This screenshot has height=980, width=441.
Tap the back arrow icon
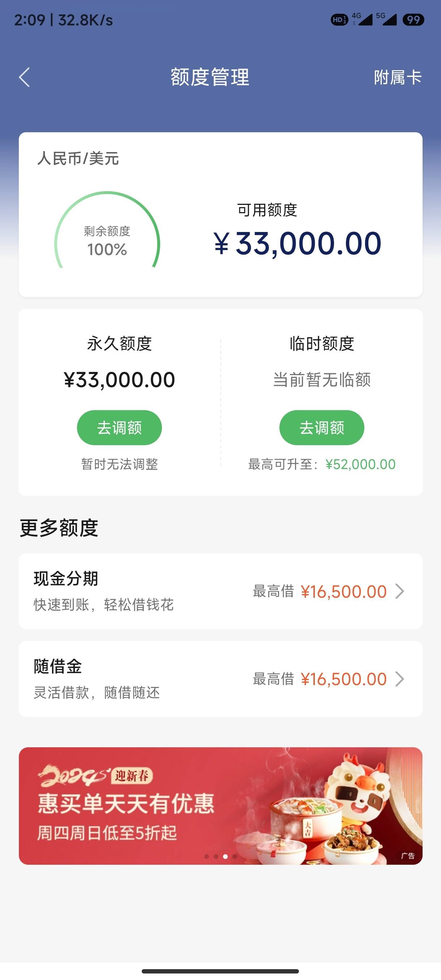click(x=24, y=77)
